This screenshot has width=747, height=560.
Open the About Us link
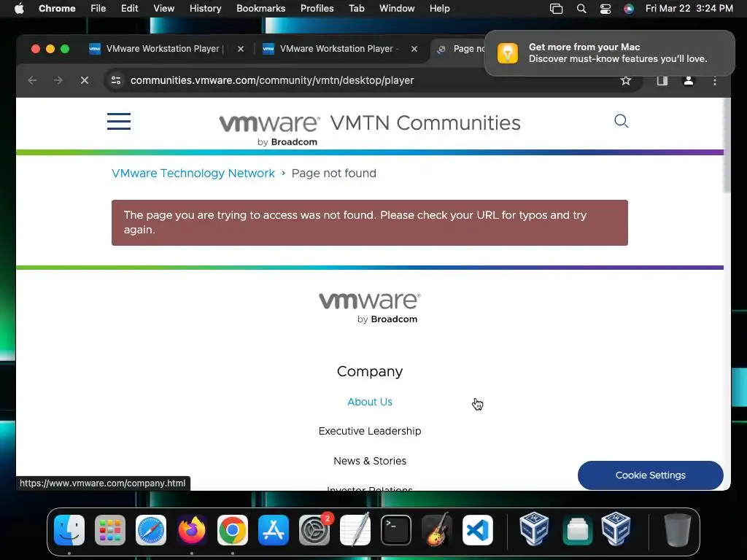[370, 402]
